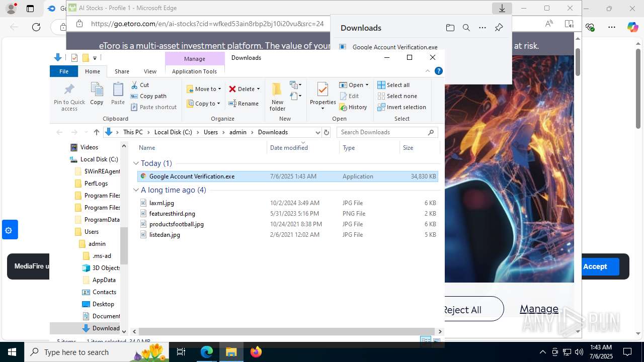Click the Edge downloads toolbar arrow icon
644x362 pixels.
point(502,8)
